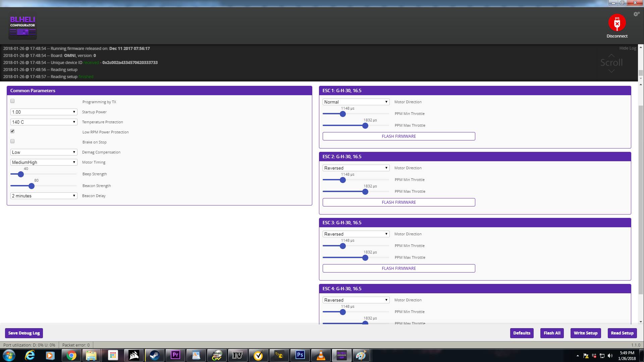Open Google Chrome from taskbar

[x=71, y=355]
